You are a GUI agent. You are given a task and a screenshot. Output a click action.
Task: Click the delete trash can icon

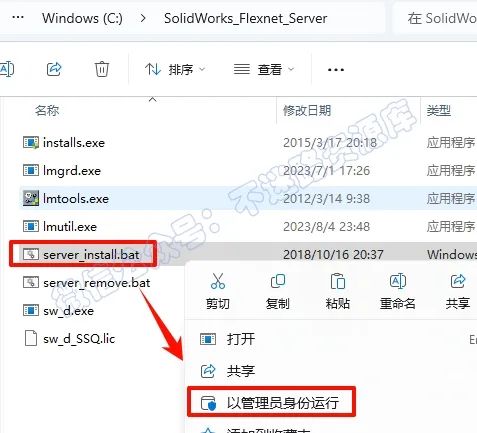pos(102,69)
